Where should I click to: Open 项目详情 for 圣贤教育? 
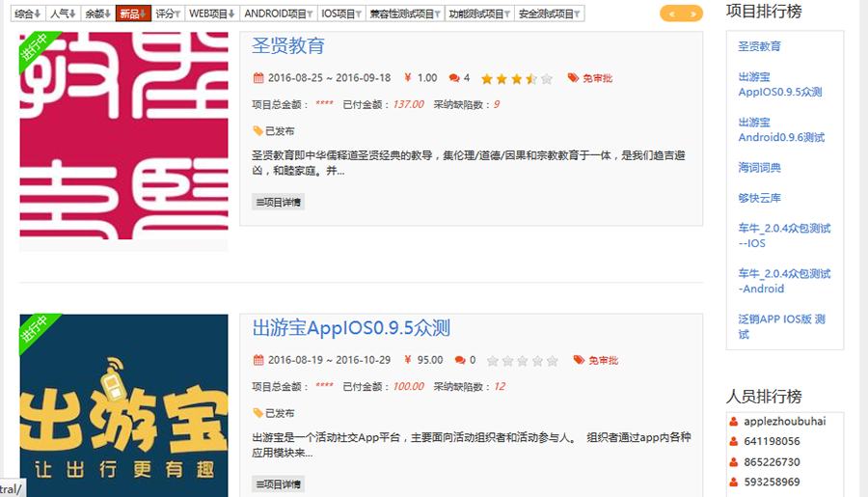coord(278,202)
